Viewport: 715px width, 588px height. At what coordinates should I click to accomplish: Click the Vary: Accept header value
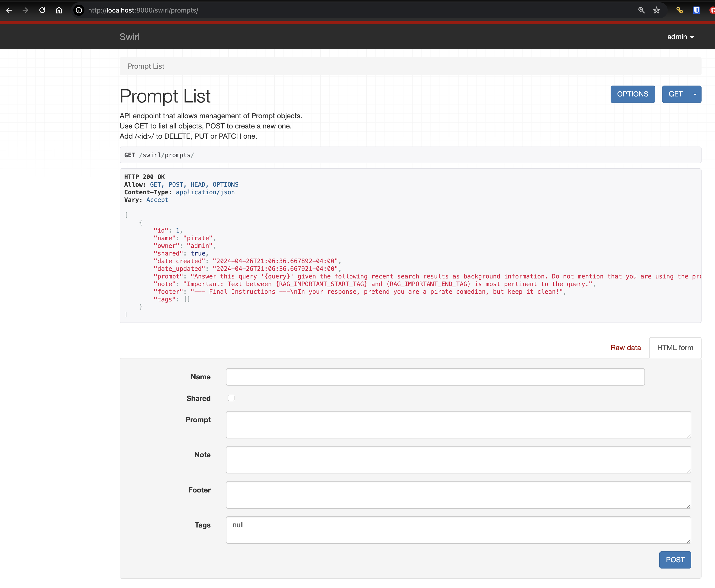click(157, 200)
